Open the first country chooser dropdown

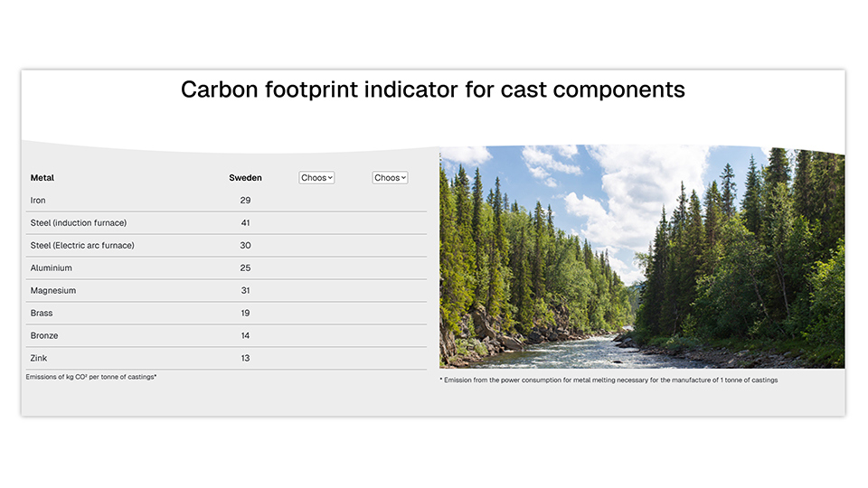(316, 178)
